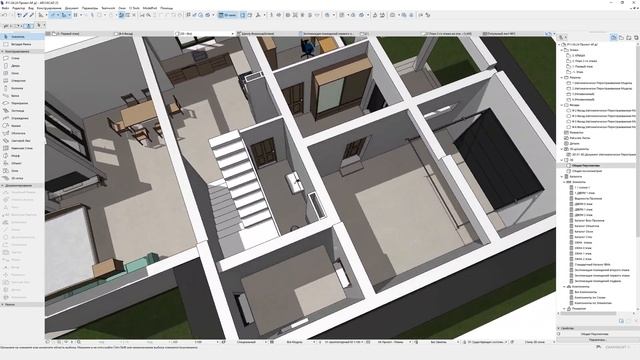
Task: Open the Помощь menu
Action: [x=167, y=8]
